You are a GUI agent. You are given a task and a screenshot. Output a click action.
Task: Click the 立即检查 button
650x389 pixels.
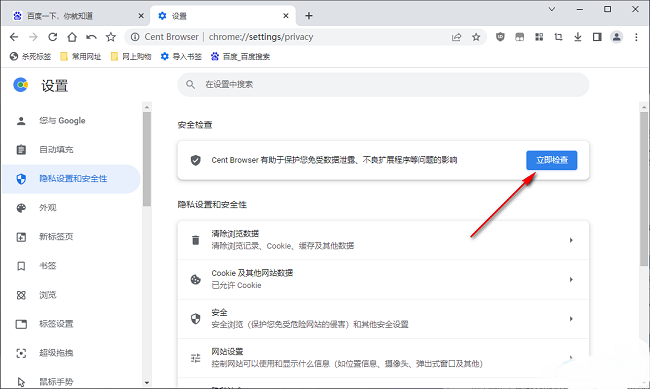pos(552,160)
